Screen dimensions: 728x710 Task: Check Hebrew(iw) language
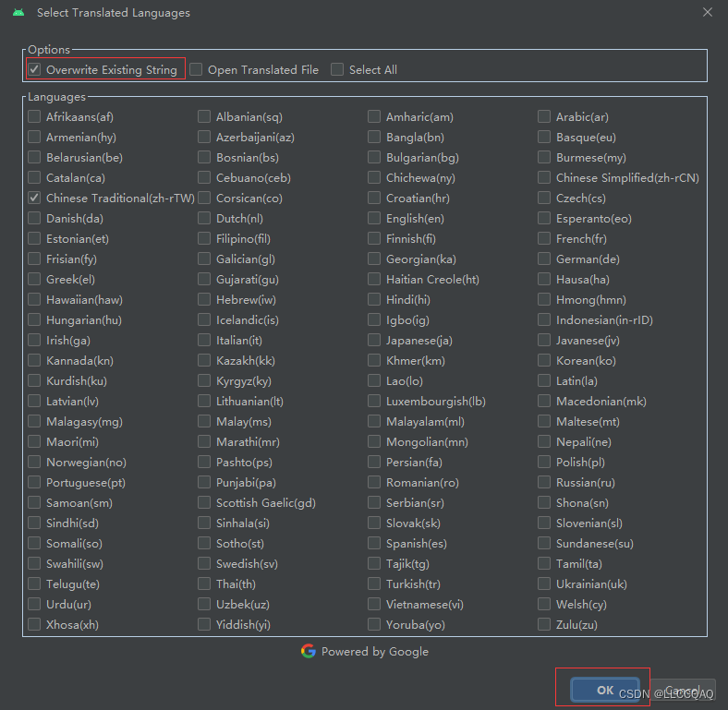tap(204, 299)
